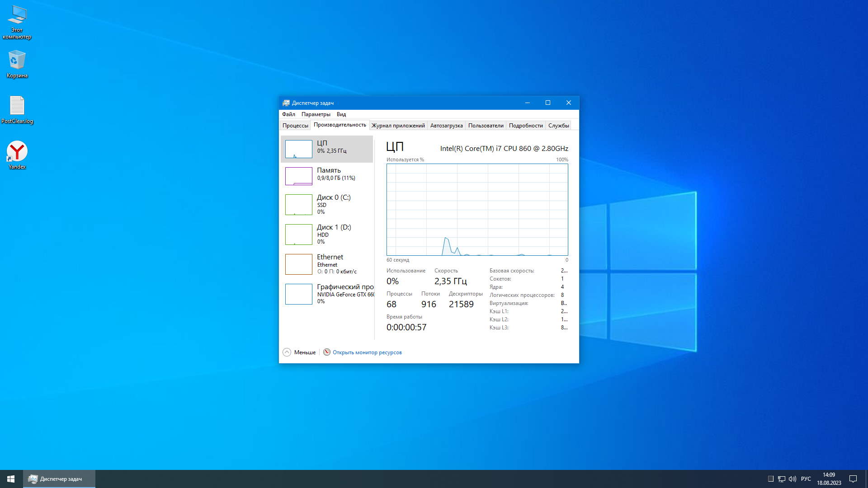Select the NVIDIA GeForce GPU graph

pos(298,294)
